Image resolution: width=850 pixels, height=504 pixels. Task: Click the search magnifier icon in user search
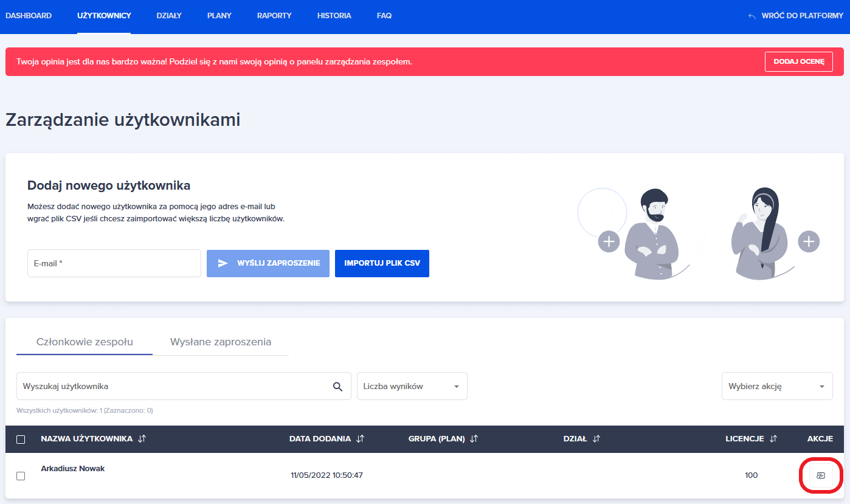pyautogui.click(x=337, y=387)
